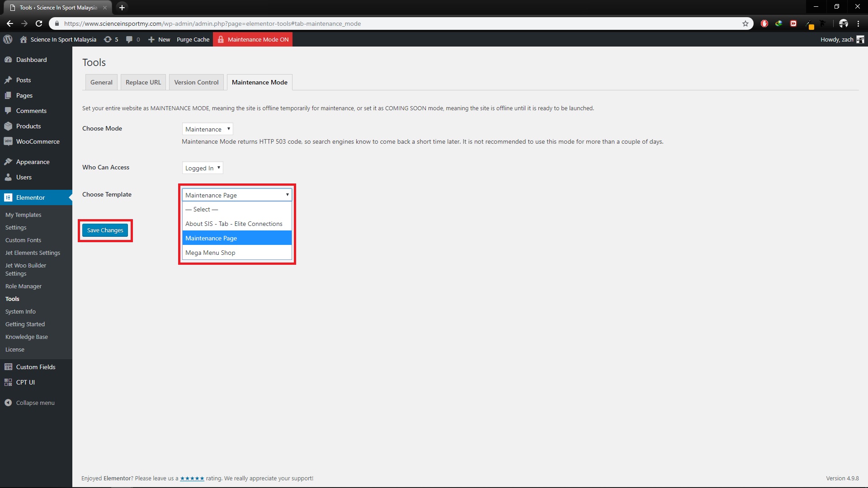868x488 pixels.
Task: Switch to the Version Control tab
Action: pos(196,82)
